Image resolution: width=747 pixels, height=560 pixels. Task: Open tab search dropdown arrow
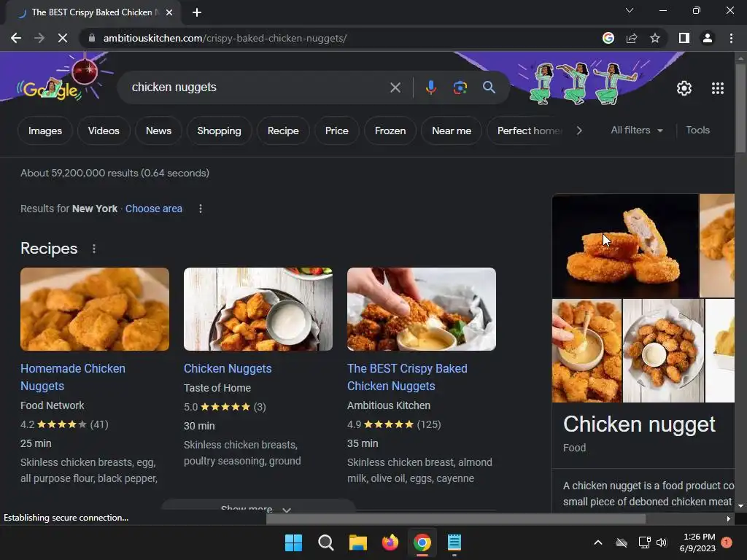tap(630, 10)
